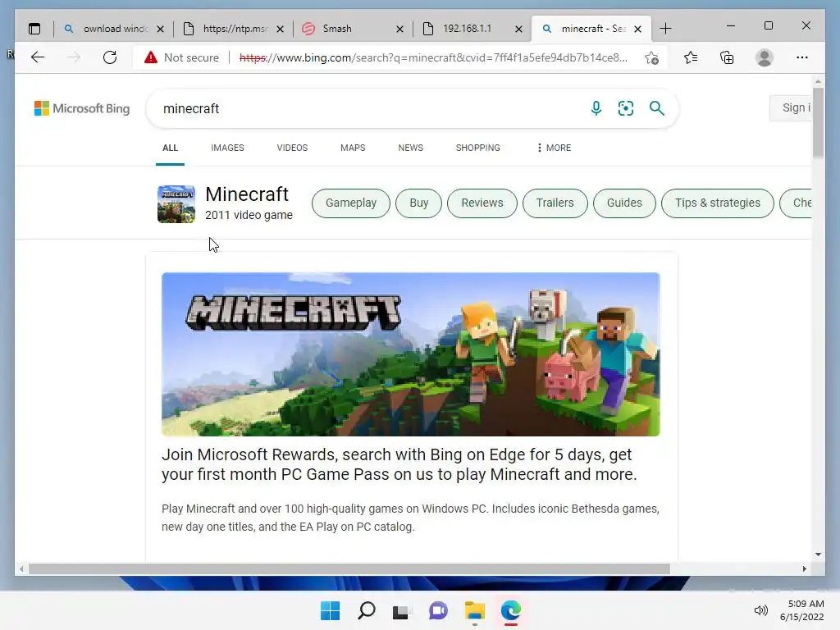840x630 pixels.
Task: Open Windows Start menu
Action: [x=330, y=610]
